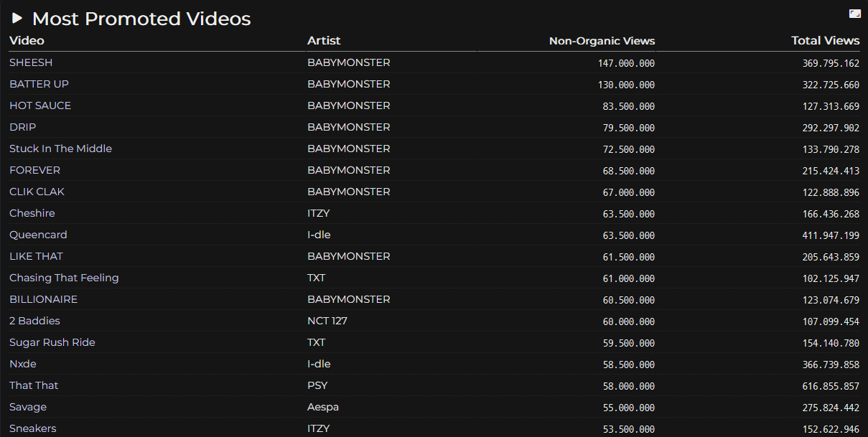Select the SHEESH video row
868x437 pixels.
coord(31,62)
